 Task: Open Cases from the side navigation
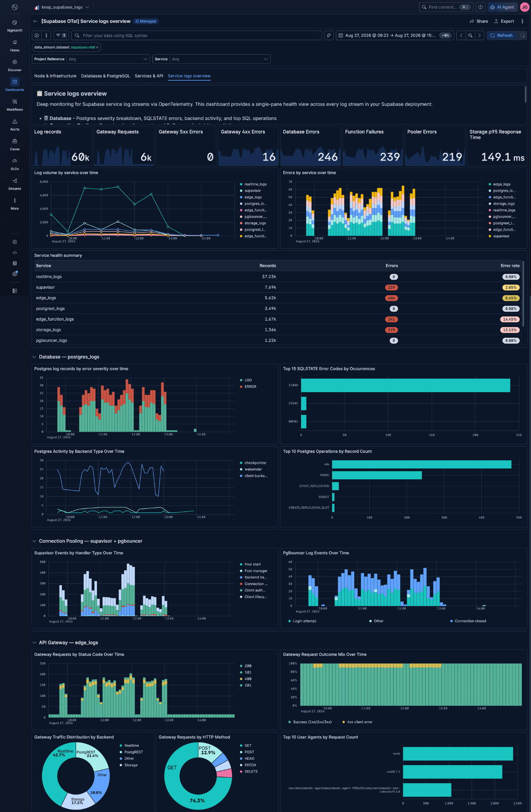15,144
